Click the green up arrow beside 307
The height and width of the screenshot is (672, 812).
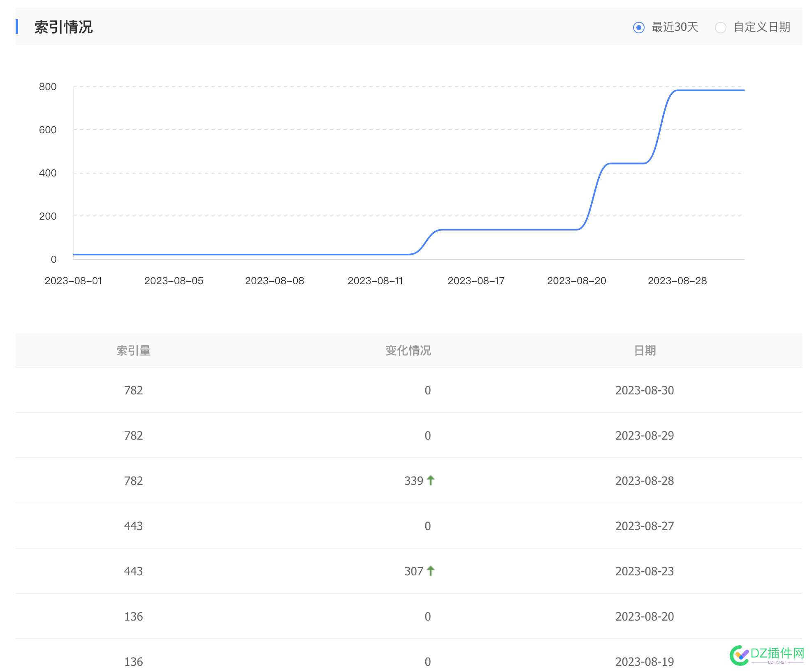click(x=431, y=570)
